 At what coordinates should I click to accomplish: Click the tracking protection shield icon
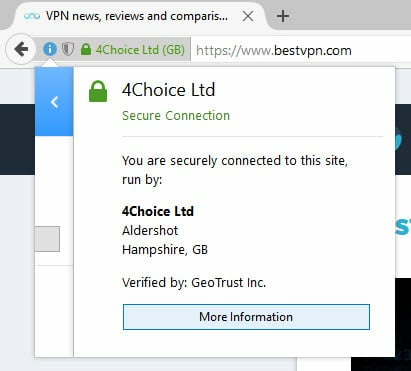click(x=68, y=49)
